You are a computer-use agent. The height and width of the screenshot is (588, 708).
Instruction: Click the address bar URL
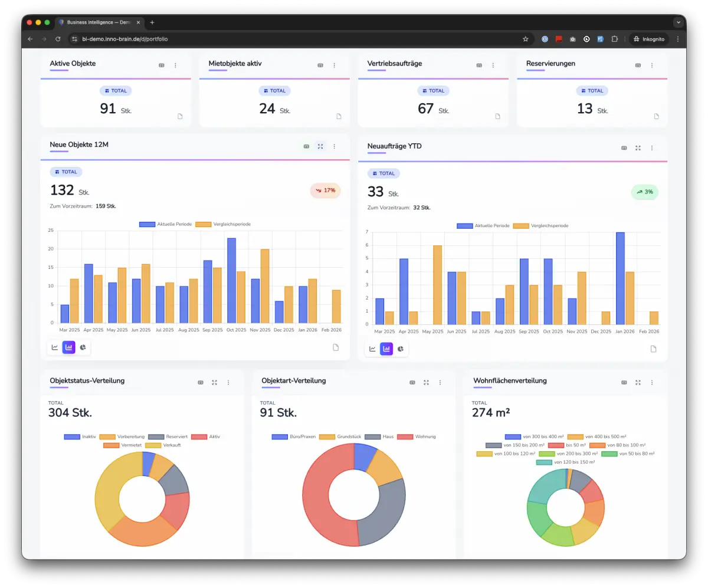(x=125, y=39)
